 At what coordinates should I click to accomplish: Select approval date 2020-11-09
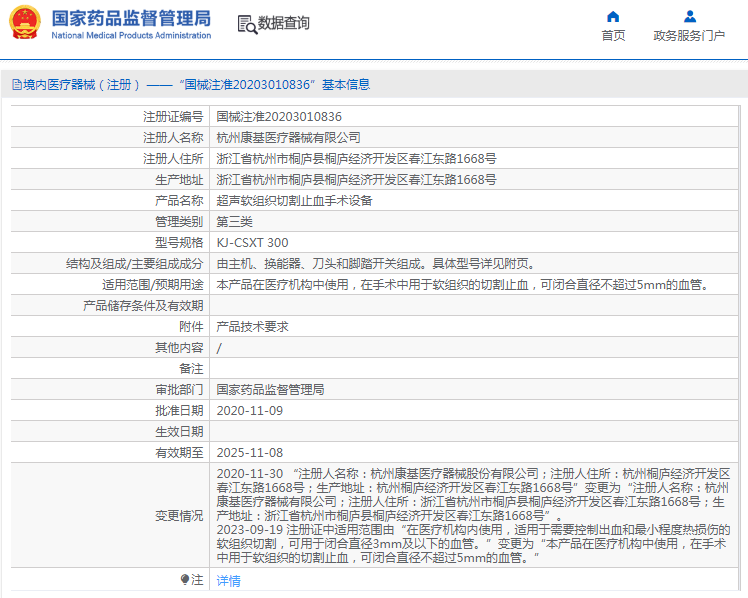249,411
